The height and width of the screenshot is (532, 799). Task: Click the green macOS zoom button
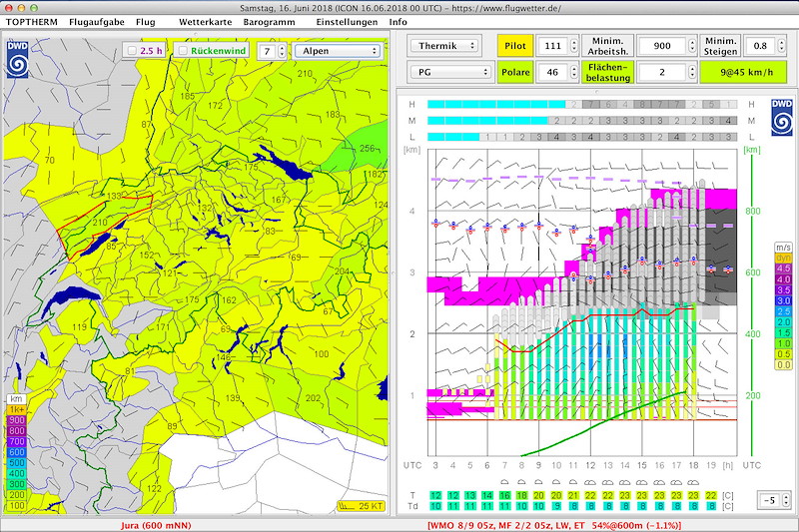34,8
